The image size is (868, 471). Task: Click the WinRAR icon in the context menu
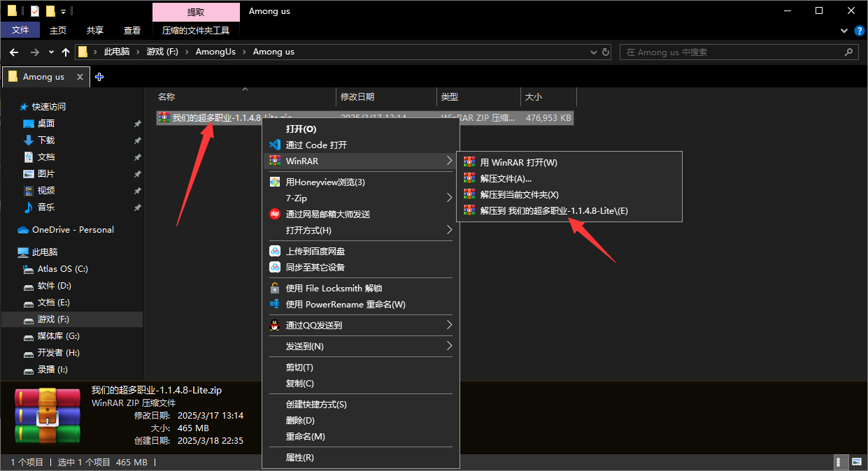pyautogui.click(x=274, y=161)
